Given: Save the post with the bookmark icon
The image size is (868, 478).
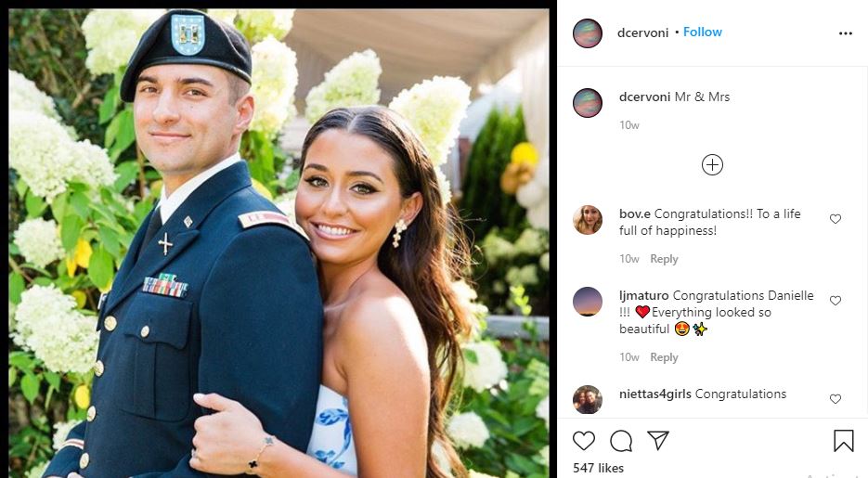Looking at the screenshot, I should tap(844, 441).
